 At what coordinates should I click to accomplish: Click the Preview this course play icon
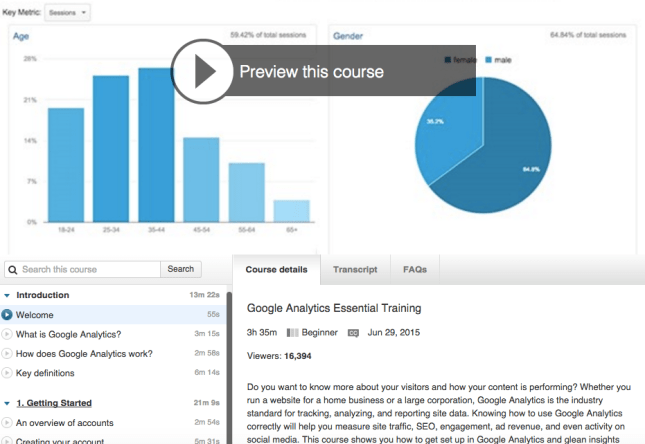point(203,71)
